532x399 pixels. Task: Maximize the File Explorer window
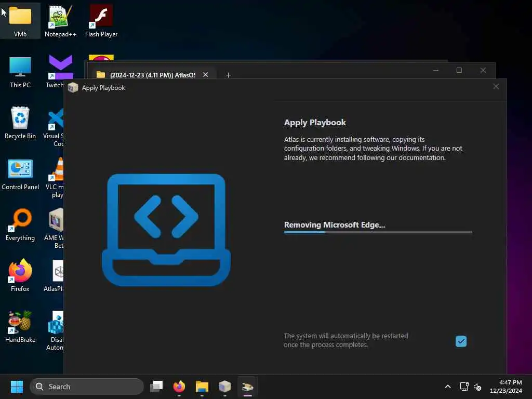(459, 70)
